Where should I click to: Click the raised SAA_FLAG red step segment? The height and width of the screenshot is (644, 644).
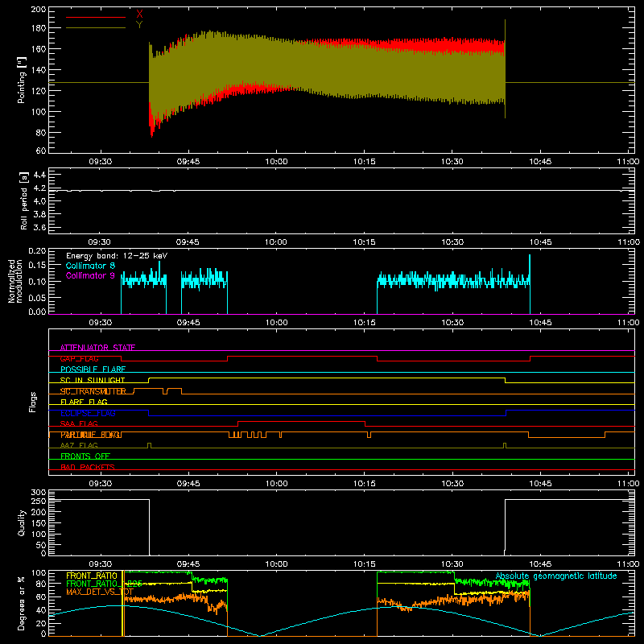(301, 421)
